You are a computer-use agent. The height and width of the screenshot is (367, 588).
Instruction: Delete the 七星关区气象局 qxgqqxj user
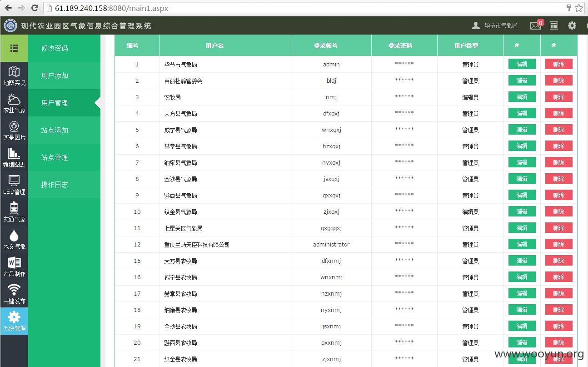(558, 228)
